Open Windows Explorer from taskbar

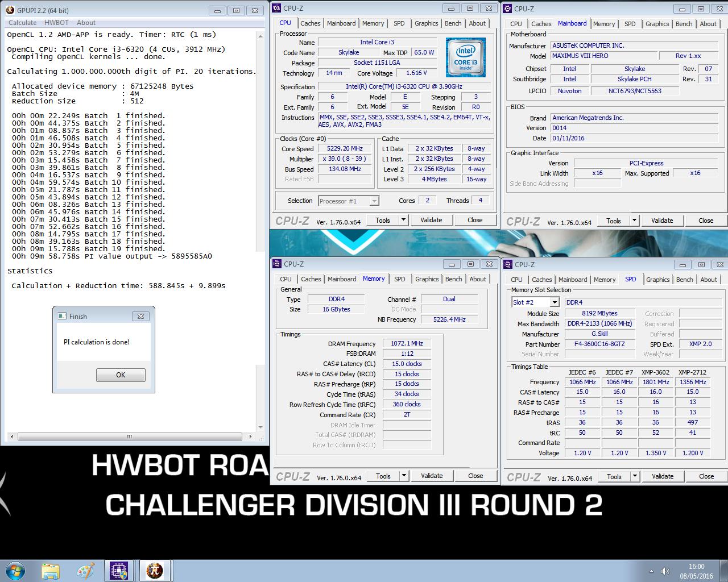coord(51,571)
